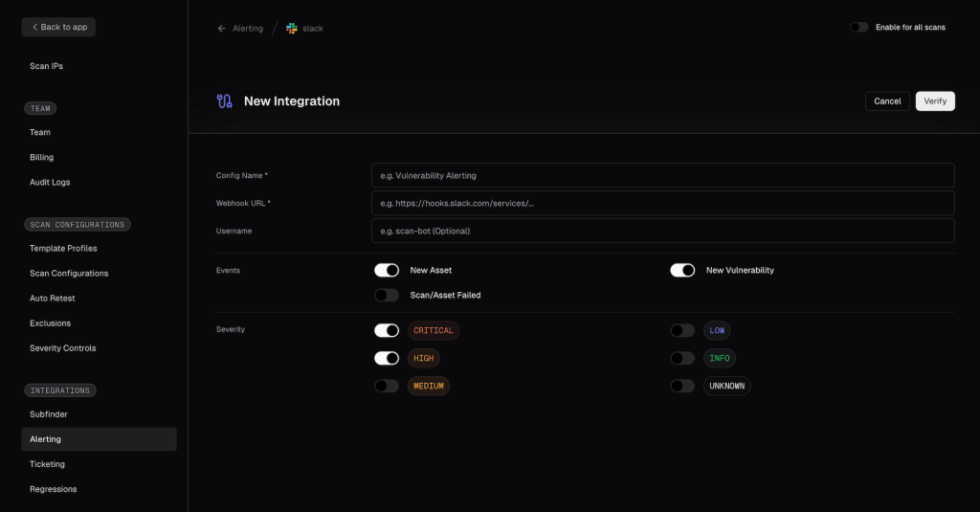Click the New Integration heading
980x512 pixels.
(x=291, y=100)
